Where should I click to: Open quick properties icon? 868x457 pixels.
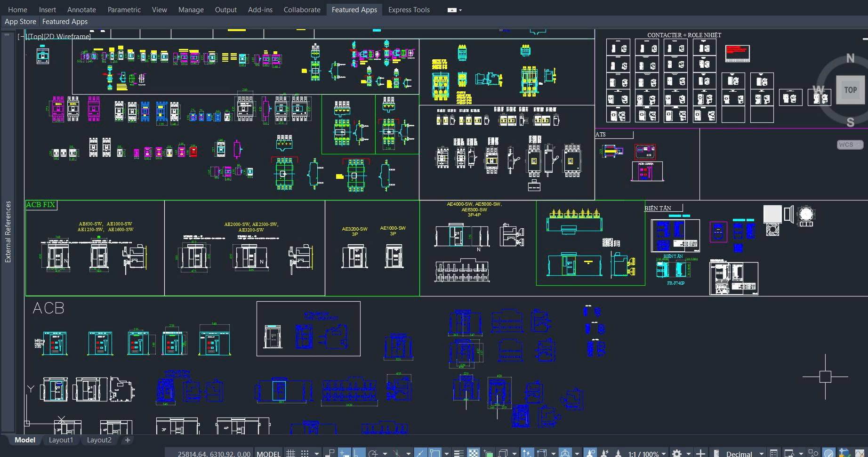[x=774, y=453]
